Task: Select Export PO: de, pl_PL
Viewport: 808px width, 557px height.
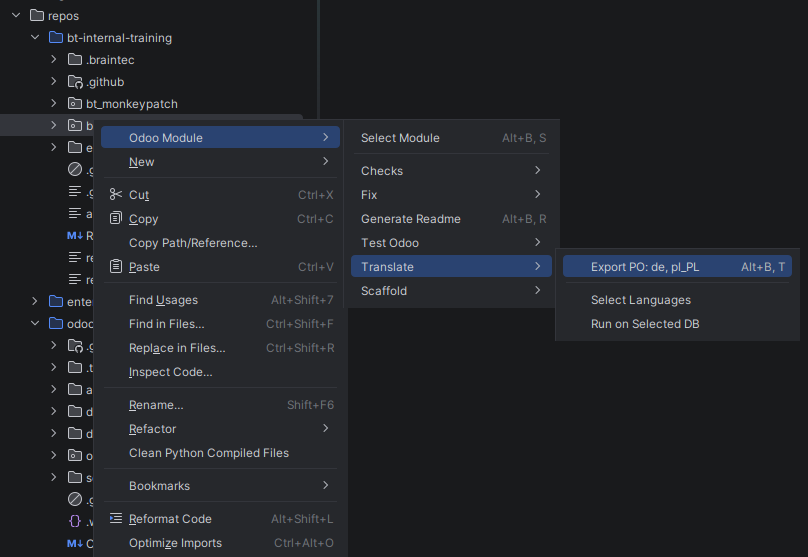Action: [677, 267]
